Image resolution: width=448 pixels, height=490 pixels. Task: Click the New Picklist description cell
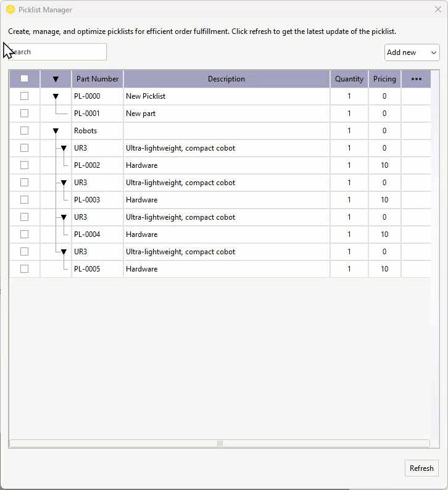(226, 96)
